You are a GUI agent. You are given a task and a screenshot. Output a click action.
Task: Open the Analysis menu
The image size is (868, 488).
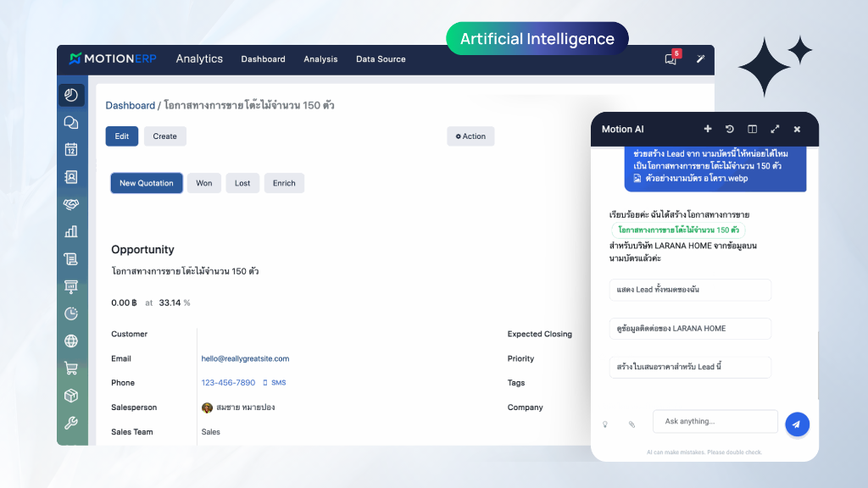(320, 58)
